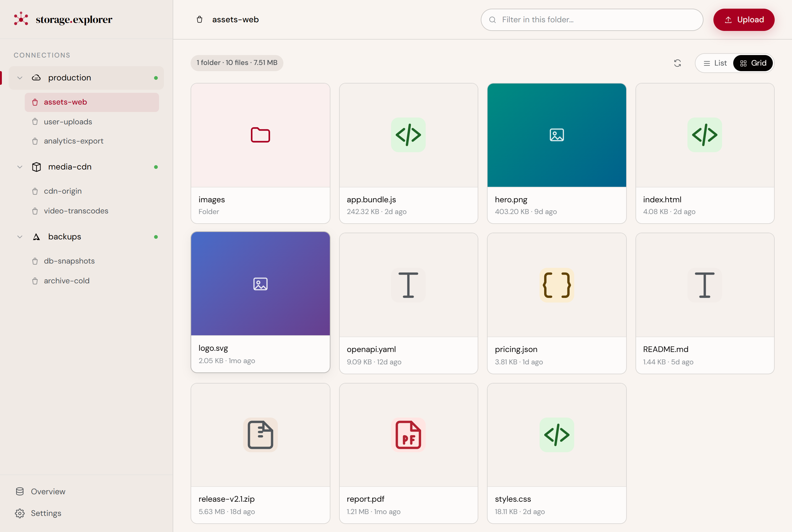Click the Upload button
Viewport: 792px width, 532px height.
tap(743, 20)
